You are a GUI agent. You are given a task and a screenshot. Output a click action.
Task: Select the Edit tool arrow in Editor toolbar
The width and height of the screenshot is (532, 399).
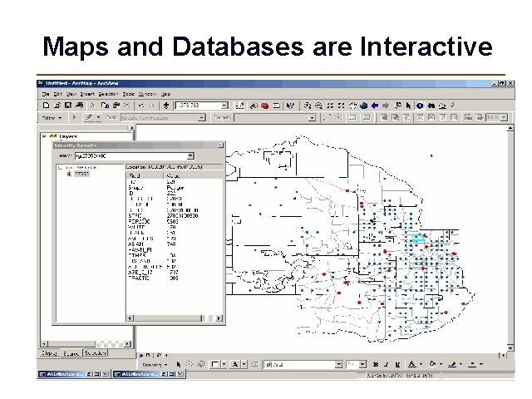pyautogui.click(x=75, y=118)
